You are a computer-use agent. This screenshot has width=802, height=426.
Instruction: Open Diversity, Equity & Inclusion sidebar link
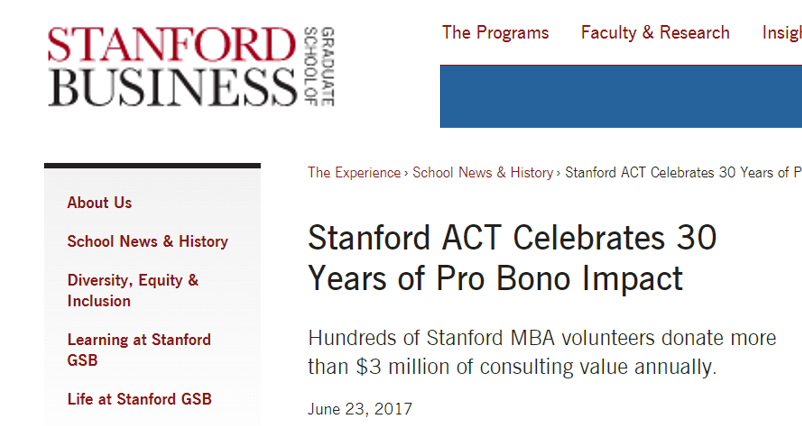[x=132, y=290]
